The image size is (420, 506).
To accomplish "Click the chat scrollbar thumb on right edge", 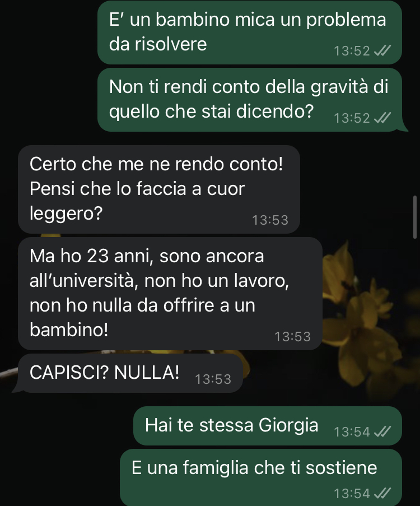I will pos(415,217).
